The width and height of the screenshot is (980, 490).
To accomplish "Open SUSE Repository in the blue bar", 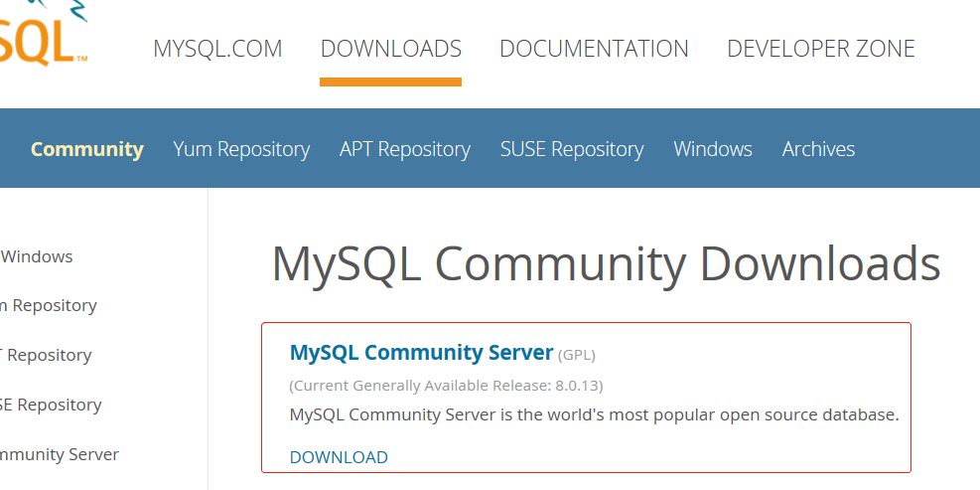I will click(572, 149).
